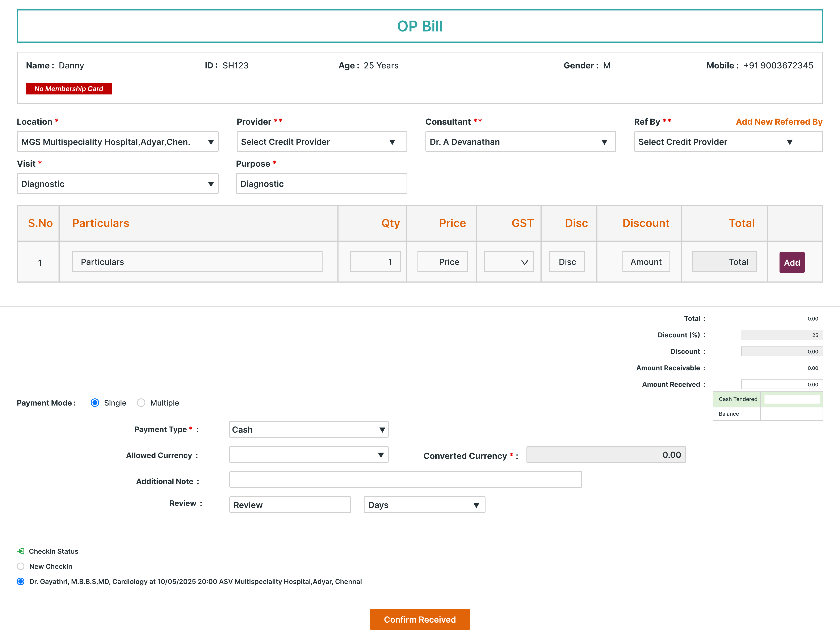Expand the Visit type dropdown

[117, 184]
